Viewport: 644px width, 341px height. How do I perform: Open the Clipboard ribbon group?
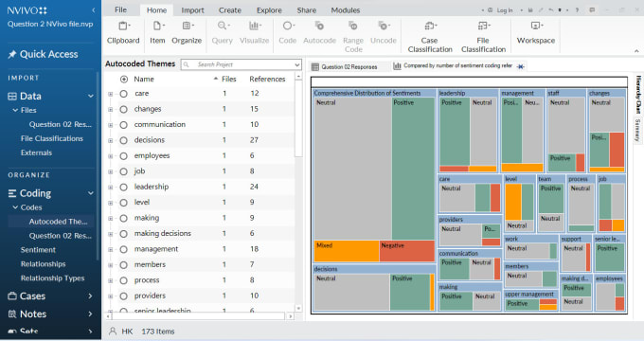tap(123, 33)
